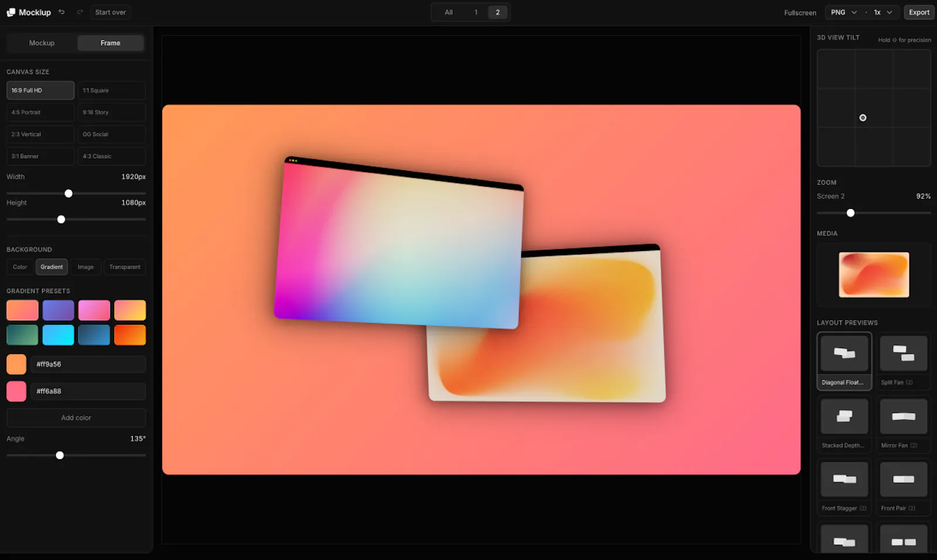The width and height of the screenshot is (937, 560).
Task: Click the Add color button
Action: pos(76,418)
